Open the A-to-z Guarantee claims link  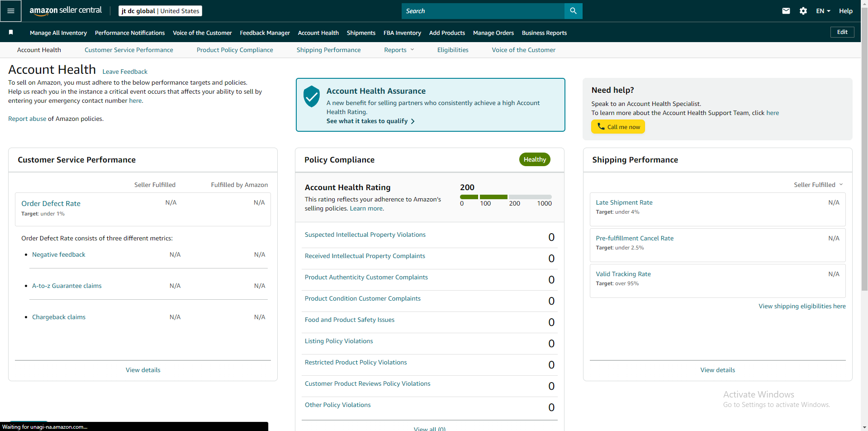coord(66,286)
